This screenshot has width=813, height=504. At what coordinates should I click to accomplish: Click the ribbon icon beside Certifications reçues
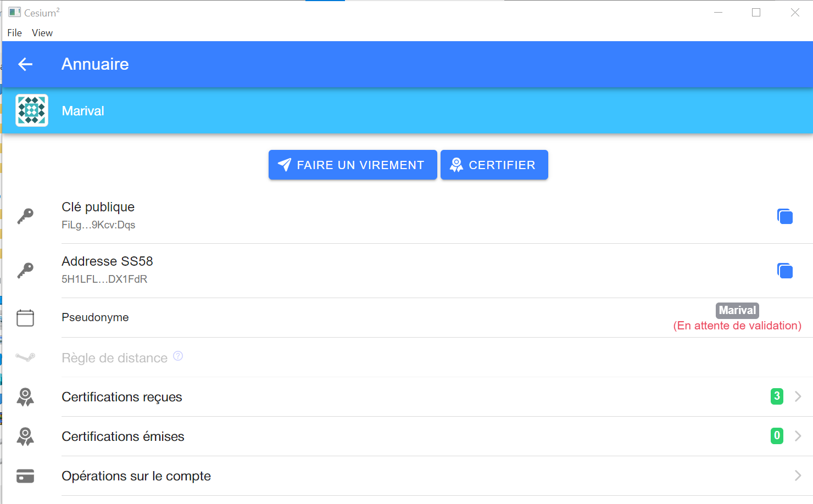pyautogui.click(x=25, y=397)
